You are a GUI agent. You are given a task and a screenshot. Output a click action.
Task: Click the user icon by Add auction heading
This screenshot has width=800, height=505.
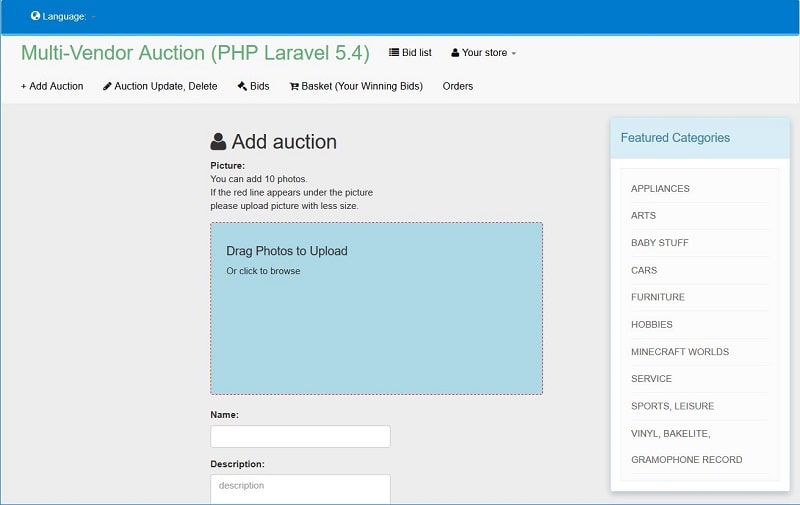[x=218, y=141]
